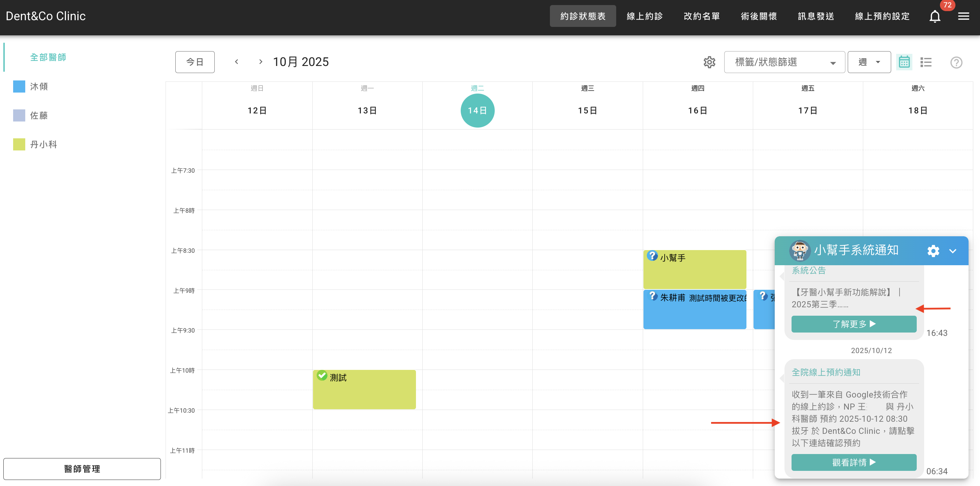This screenshot has height=486, width=980.
Task: Click 觀看詳情 in the notification message
Action: [853, 462]
